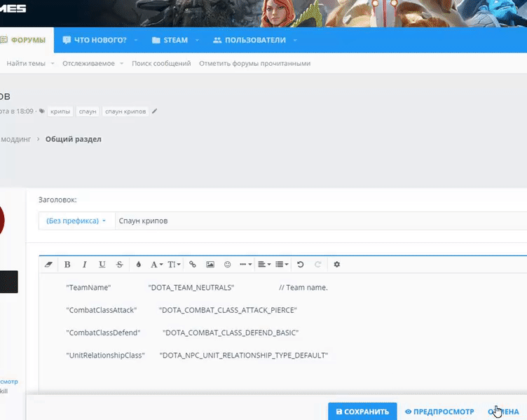
Task: Open text color droplet picker
Action: [138, 265]
